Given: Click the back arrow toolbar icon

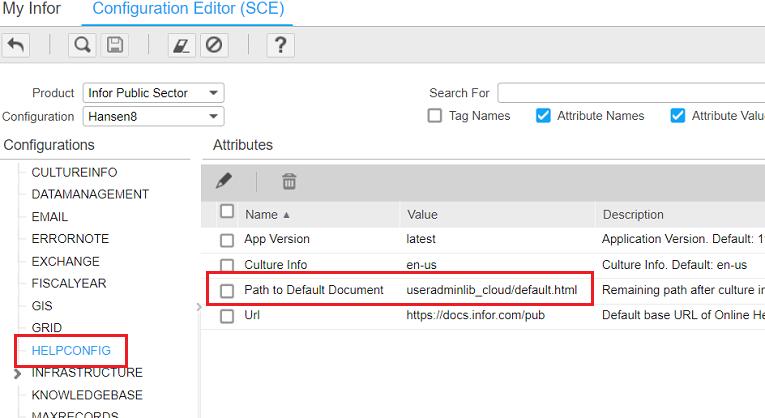Looking at the screenshot, I should 17,45.
